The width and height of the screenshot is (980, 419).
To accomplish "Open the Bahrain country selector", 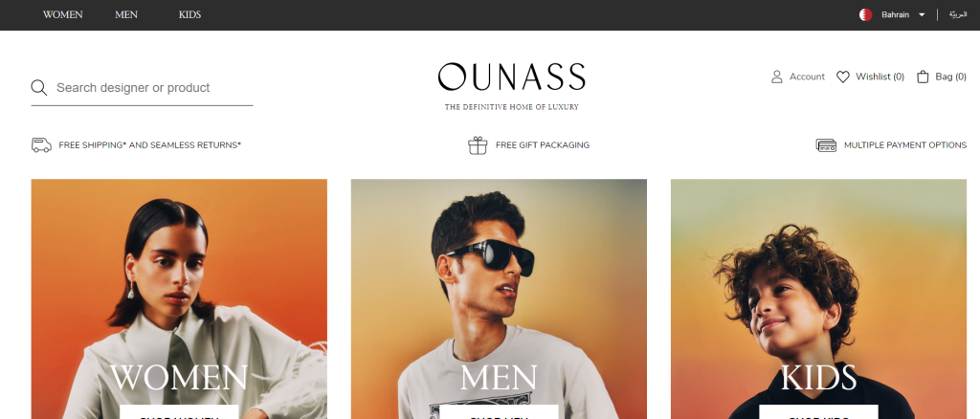I will coord(893,14).
